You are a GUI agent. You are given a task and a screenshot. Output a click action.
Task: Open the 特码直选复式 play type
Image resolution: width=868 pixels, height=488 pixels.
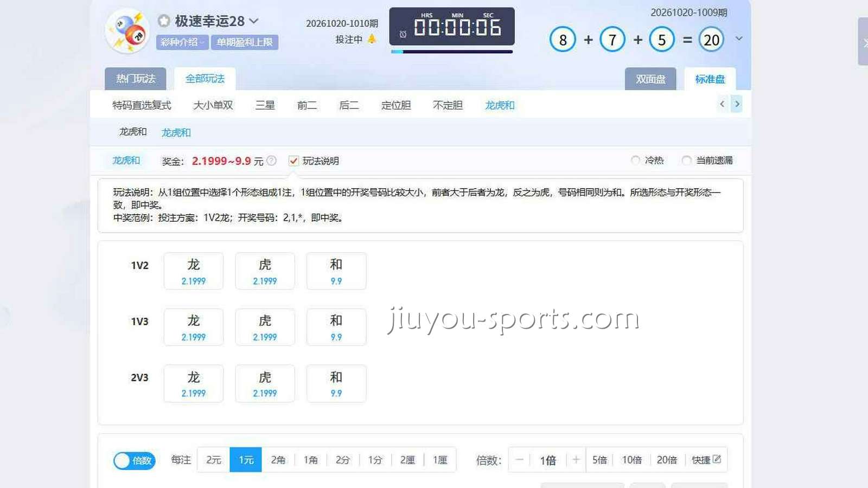click(142, 105)
